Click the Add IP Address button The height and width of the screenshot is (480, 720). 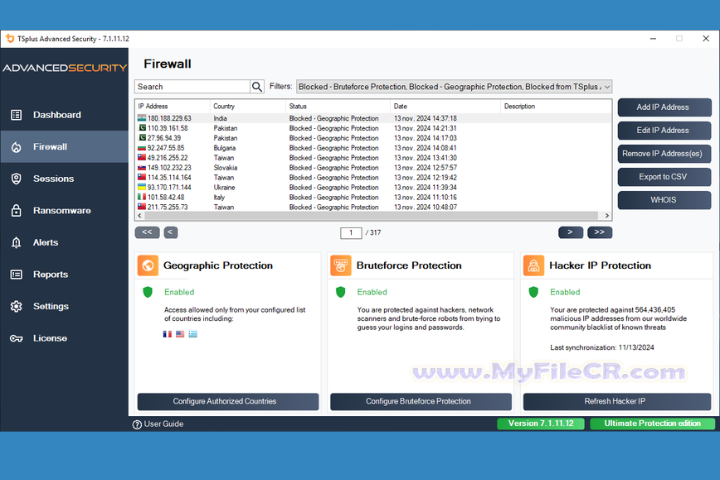pos(664,107)
